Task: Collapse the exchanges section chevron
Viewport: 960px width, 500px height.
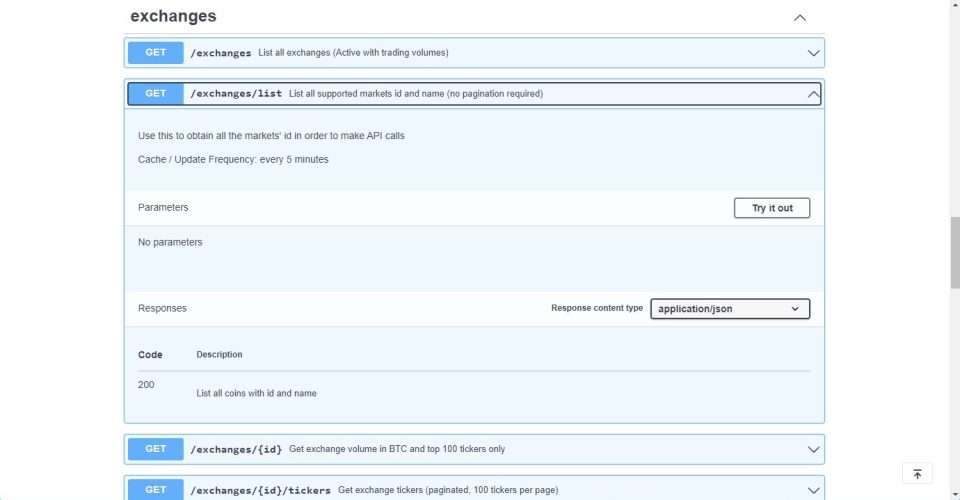Action: coord(800,18)
